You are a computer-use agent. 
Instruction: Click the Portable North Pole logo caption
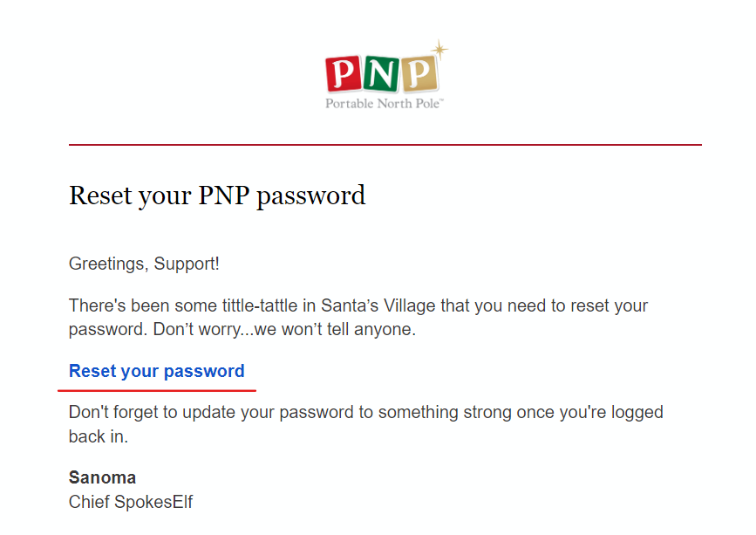385,104
